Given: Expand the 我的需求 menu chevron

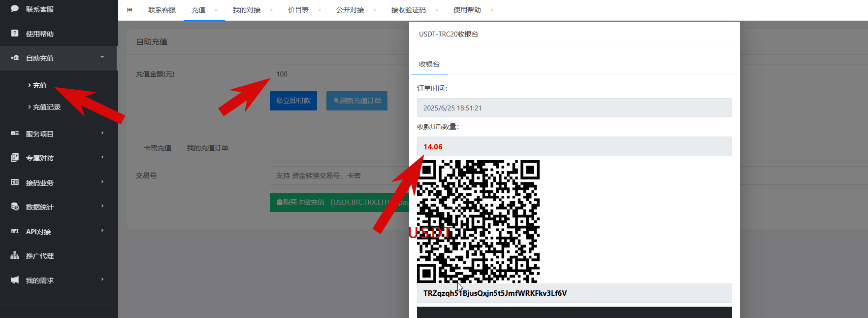Looking at the screenshot, I should click(x=102, y=280).
